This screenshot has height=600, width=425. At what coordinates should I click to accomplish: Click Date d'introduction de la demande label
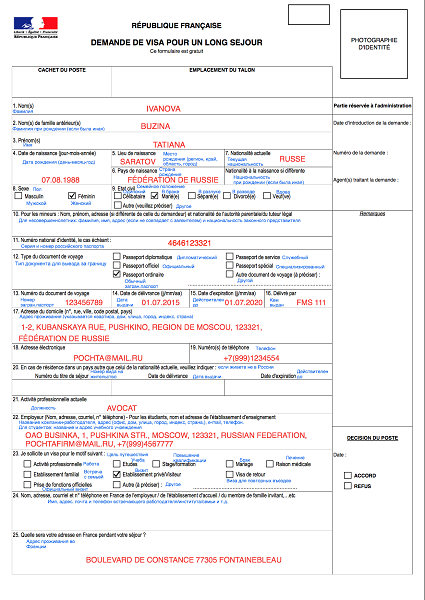point(372,123)
